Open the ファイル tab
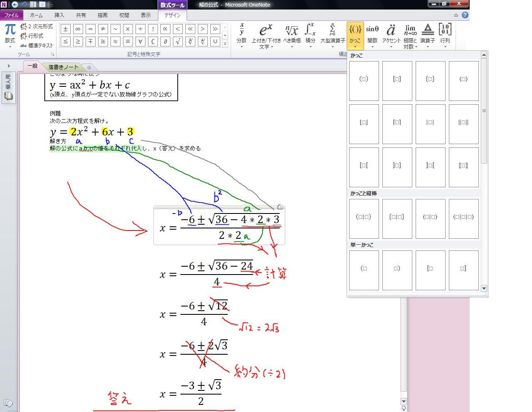This screenshot has height=412, width=532. [12, 15]
